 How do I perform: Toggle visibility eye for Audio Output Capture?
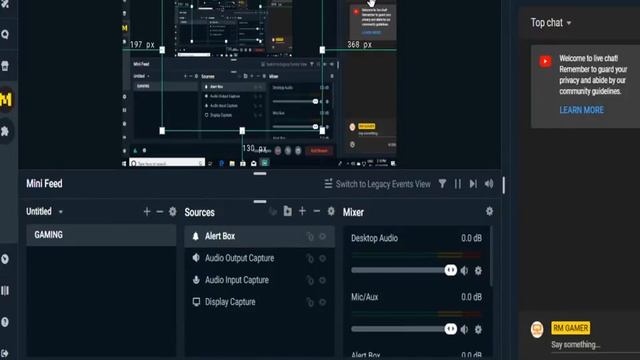(323, 258)
